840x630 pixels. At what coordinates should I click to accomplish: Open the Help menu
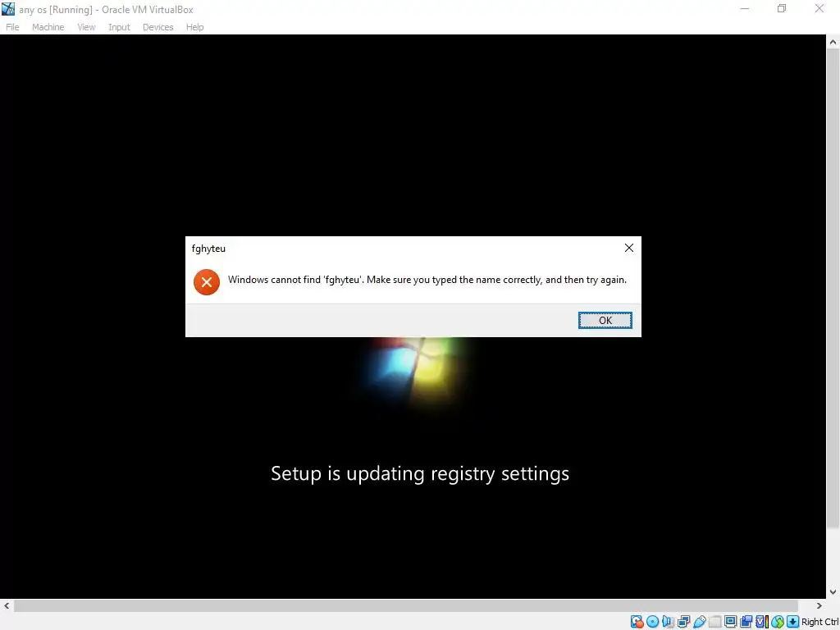195,27
